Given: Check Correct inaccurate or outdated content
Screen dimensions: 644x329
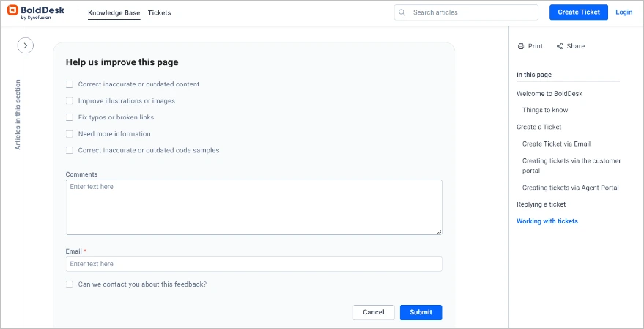Looking at the screenshot, I should (x=70, y=84).
